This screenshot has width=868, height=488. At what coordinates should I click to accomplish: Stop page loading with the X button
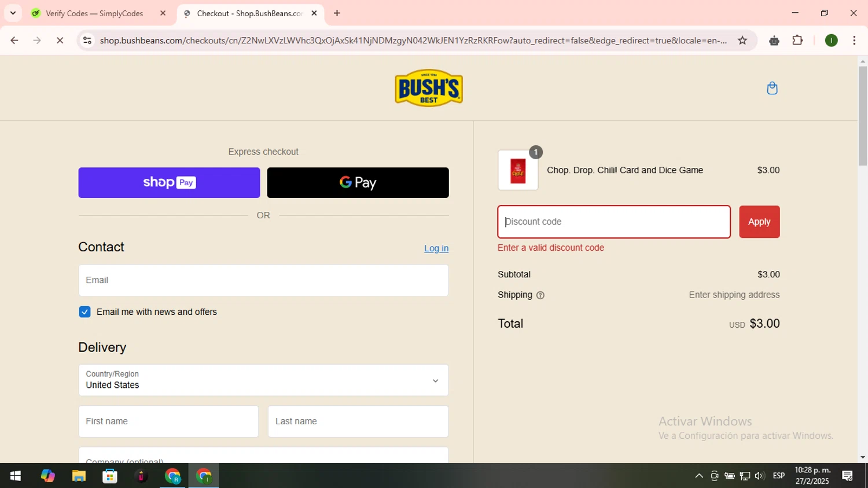[x=60, y=41]
